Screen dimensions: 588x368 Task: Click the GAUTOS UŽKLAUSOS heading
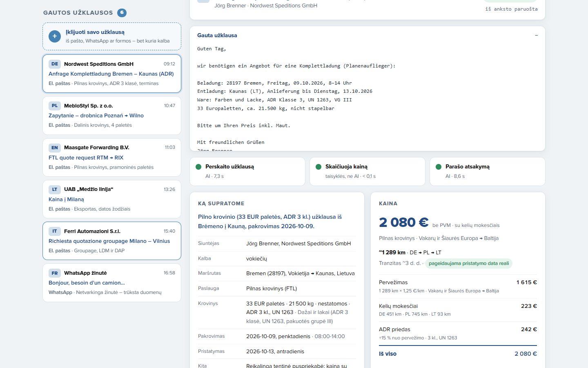[78, 13]
